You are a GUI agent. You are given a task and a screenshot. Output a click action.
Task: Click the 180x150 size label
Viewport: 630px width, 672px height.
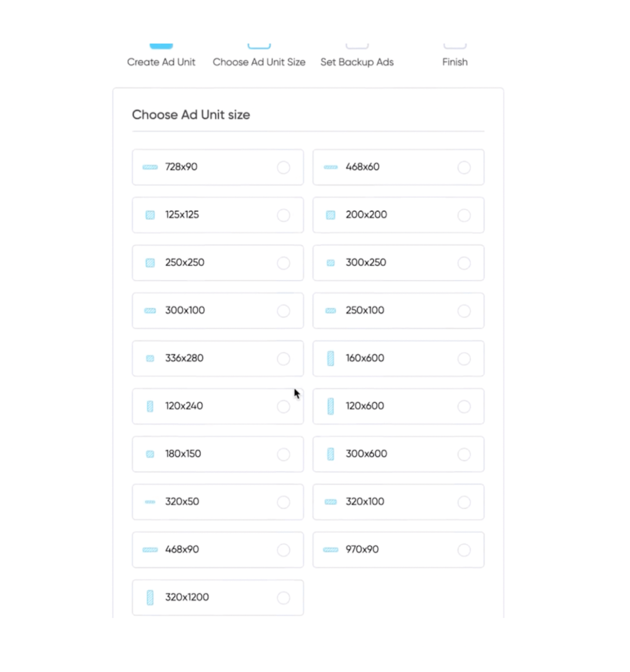(183, 454)
